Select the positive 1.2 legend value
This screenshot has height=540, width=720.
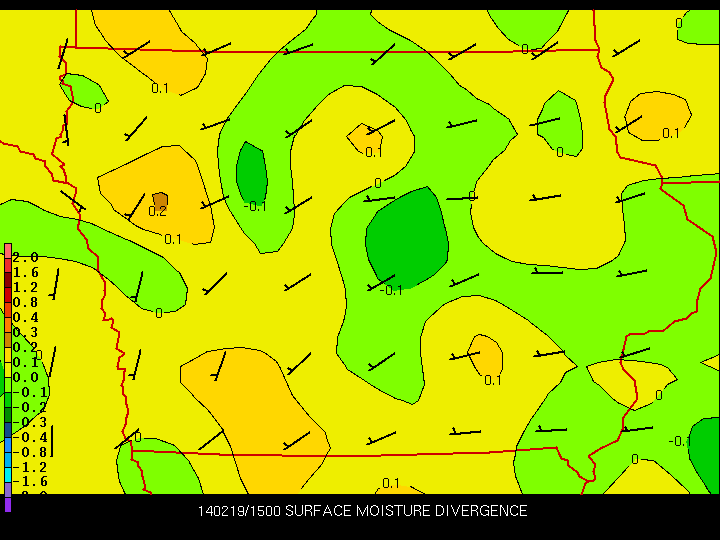pos(25,287)
